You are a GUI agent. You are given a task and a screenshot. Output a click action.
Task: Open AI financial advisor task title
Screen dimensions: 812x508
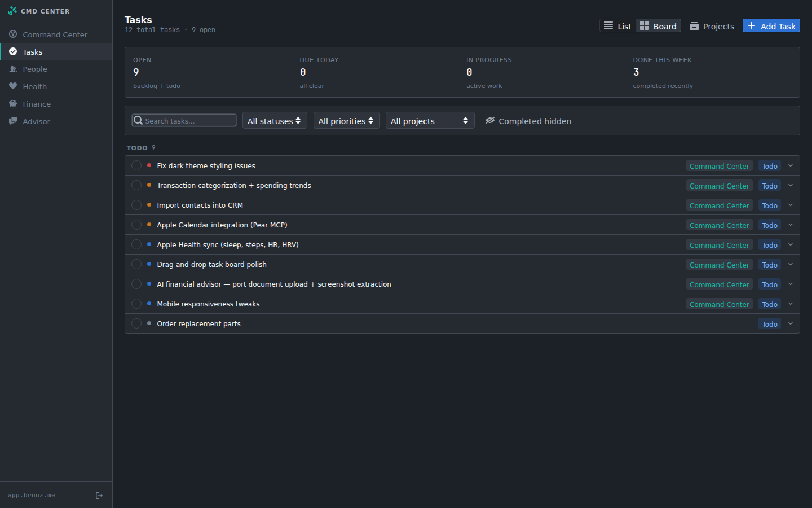point(274,284)
